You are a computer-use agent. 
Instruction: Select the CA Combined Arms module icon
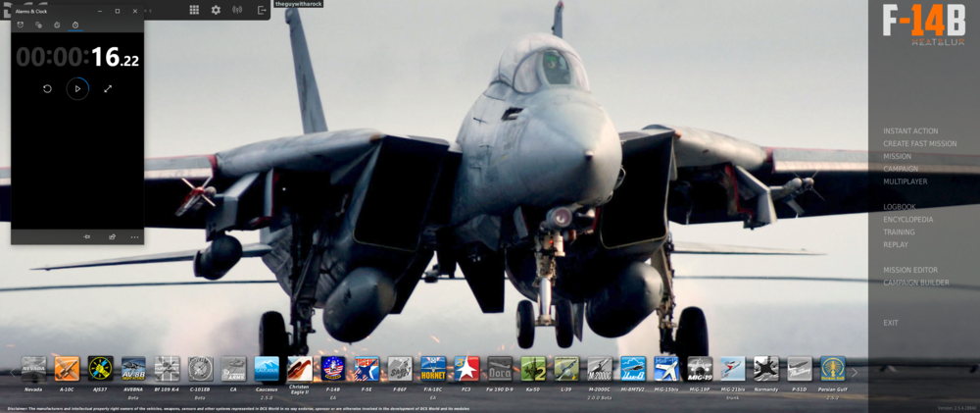(x=234, y=369)
